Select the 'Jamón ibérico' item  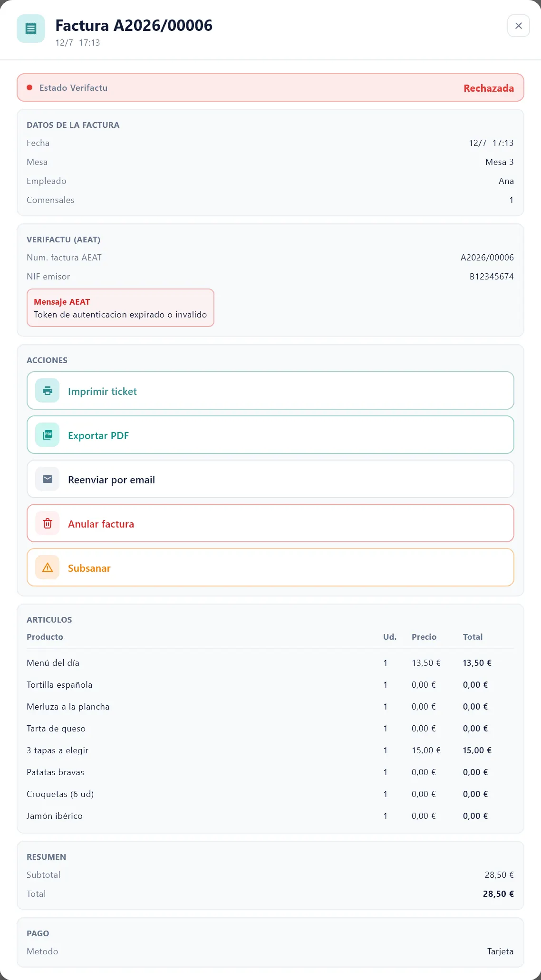point(55,816)
